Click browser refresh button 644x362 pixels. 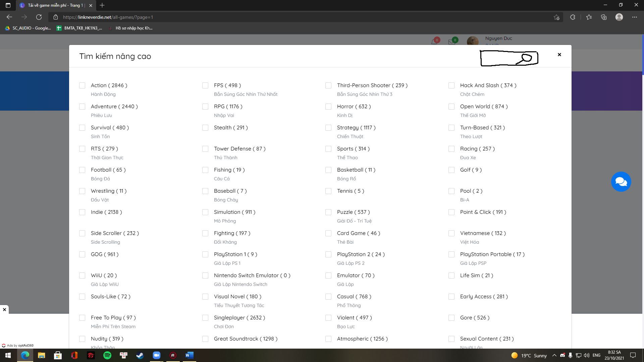pyautogui.click(x=39, y=17)
